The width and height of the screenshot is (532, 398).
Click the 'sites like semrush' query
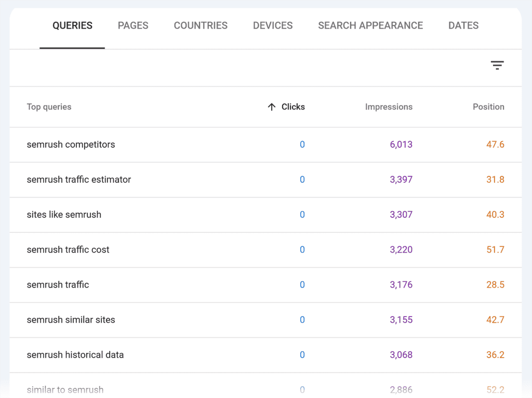64,215
